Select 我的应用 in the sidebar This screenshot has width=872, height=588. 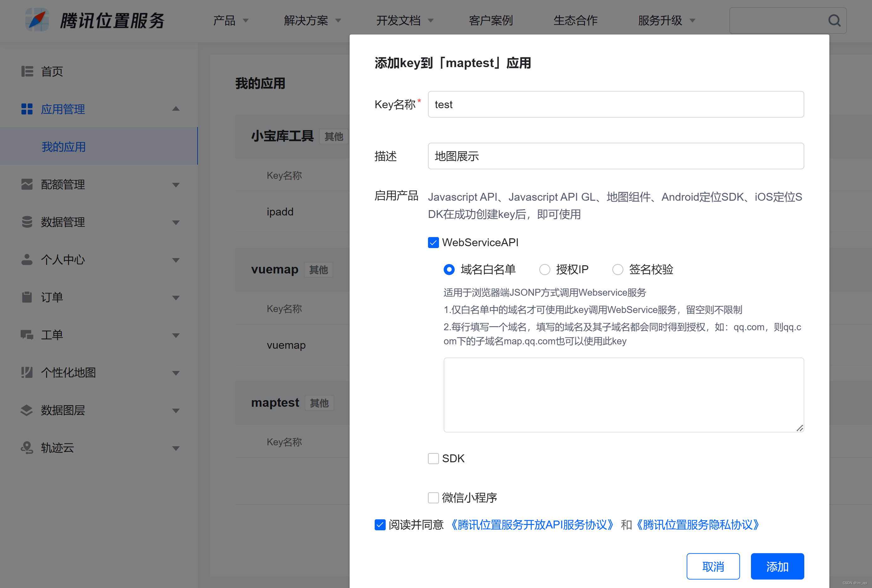tap(64, 147)
